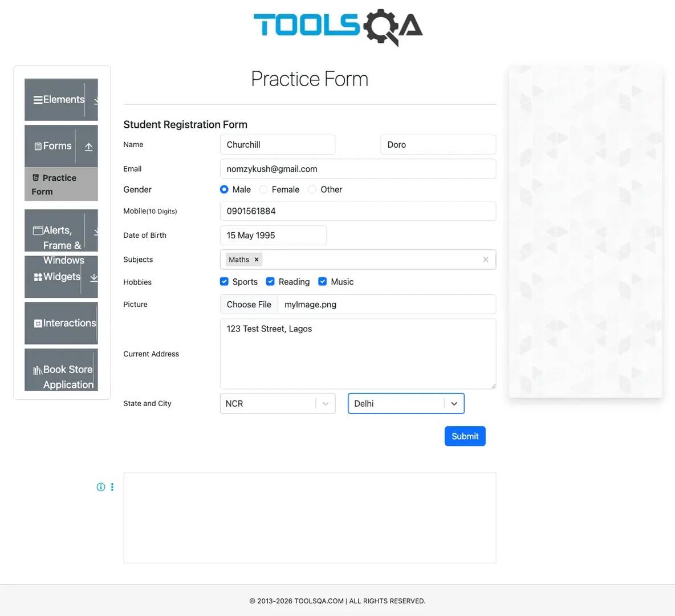The height and width of the screenshot is (616, 675).
Task: Select the Male gender radio
Action: pyautogui.click(x=224, y=189)
